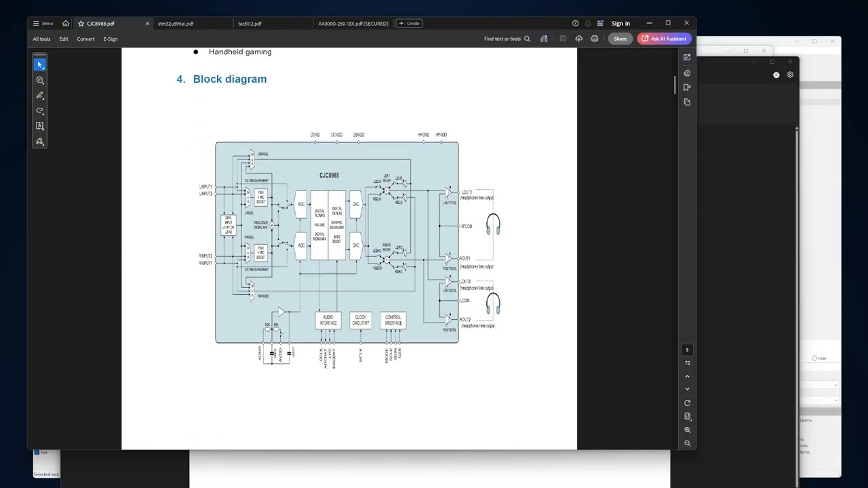This screenshot has width=868, height=488.
Task: Choose the zoom/comment search tool in quick toolbar
Action: 39,80
